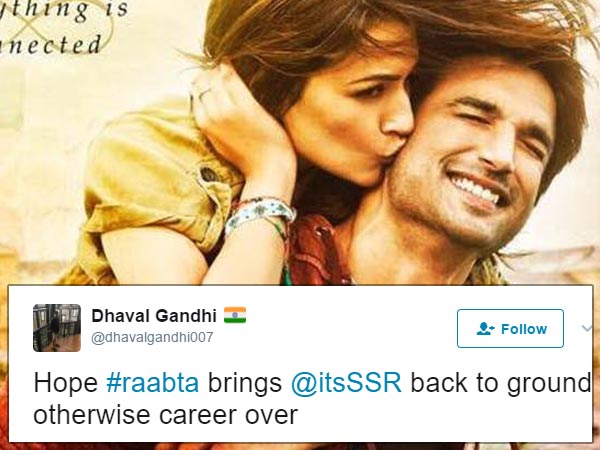600x450 pixels.
Task: Open Dhaval Gandhi's profile avatar
Action: [57, 328]
